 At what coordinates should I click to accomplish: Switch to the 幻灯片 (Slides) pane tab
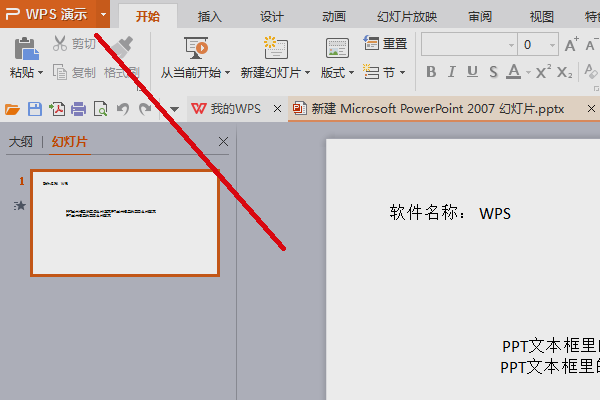pos(70,142)
